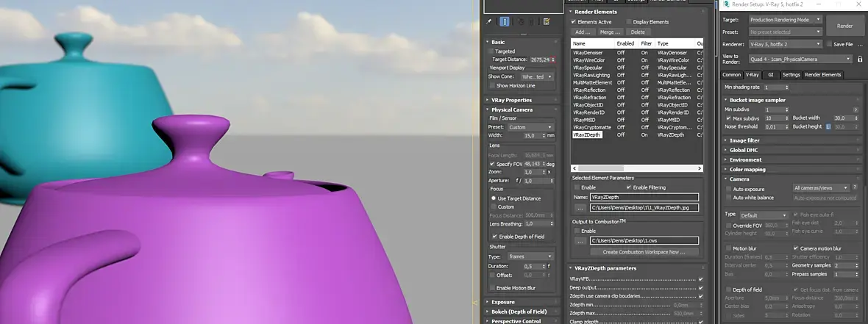This screenshot has width=868, height=324.
Task: Click the Bucket height lock L button
Action: 829,126
